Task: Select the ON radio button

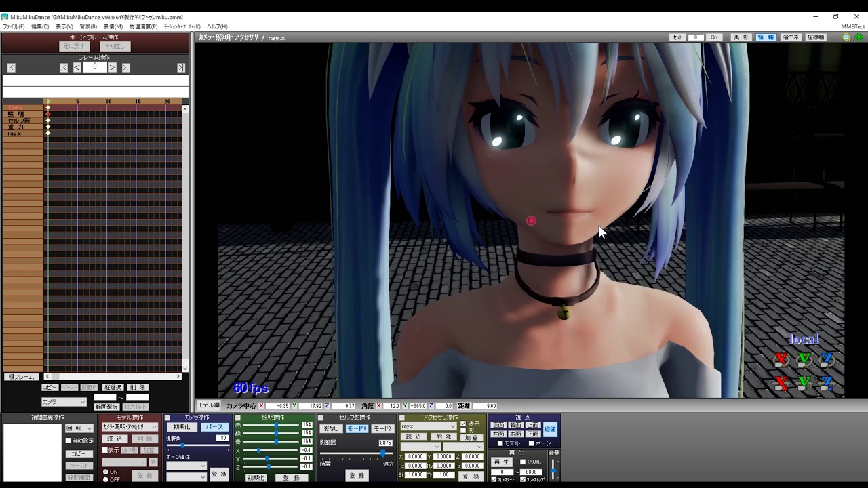Action: 106,472
